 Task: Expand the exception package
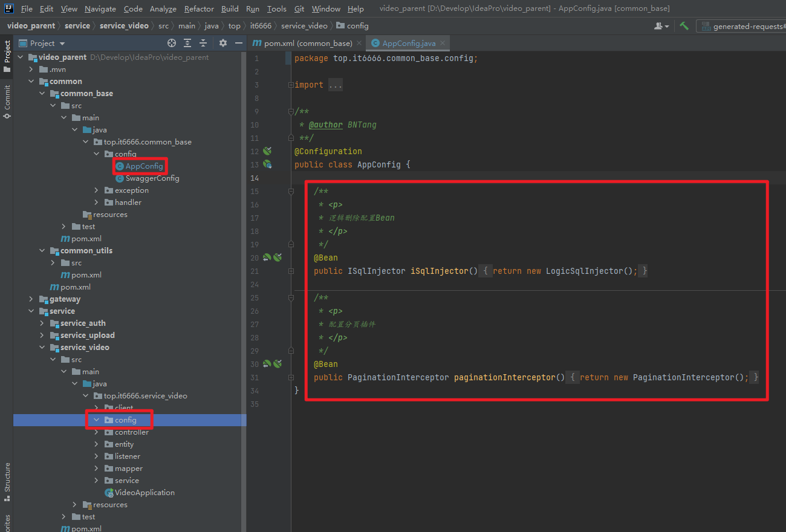[96, 190]
